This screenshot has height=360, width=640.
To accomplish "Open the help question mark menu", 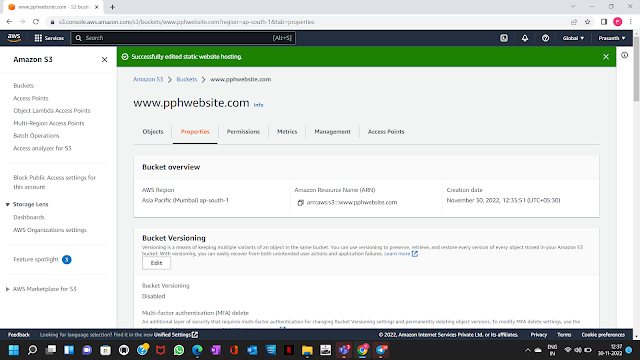I will [x=545, y=38].
